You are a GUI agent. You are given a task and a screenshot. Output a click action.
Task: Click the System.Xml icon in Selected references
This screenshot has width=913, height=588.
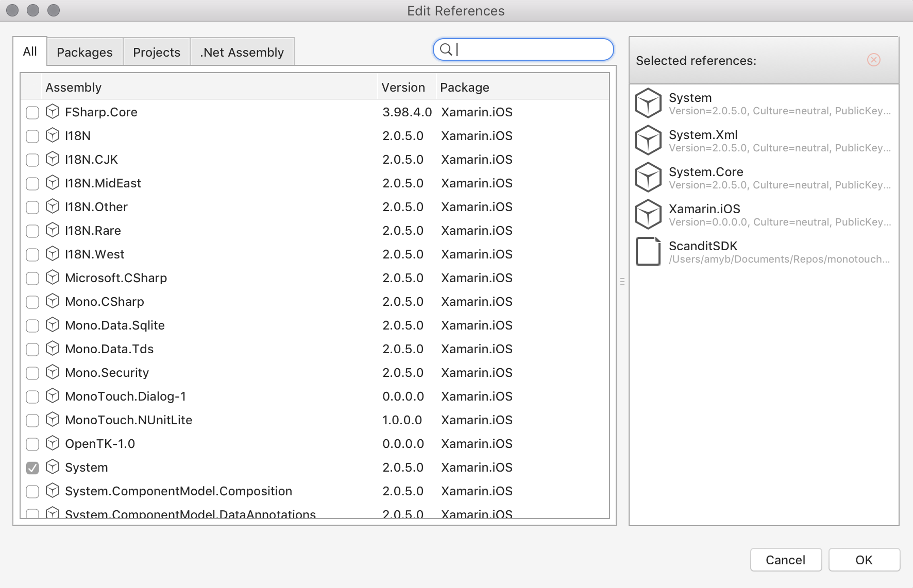[x=648, y=140]
